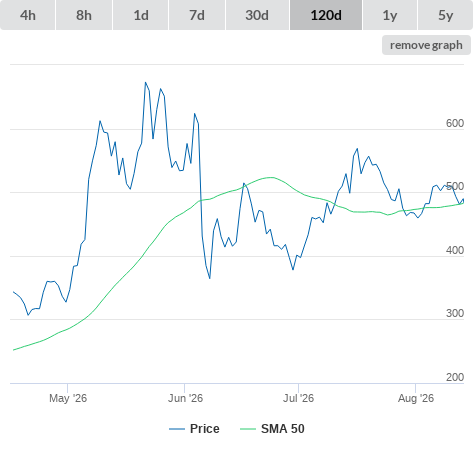Click the remove graph button
The image size is (474, 455).
(x=426, y=45)
